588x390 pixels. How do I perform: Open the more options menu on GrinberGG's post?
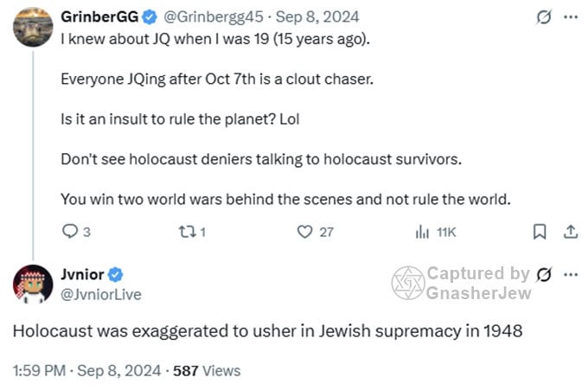[x=570, y=17]
